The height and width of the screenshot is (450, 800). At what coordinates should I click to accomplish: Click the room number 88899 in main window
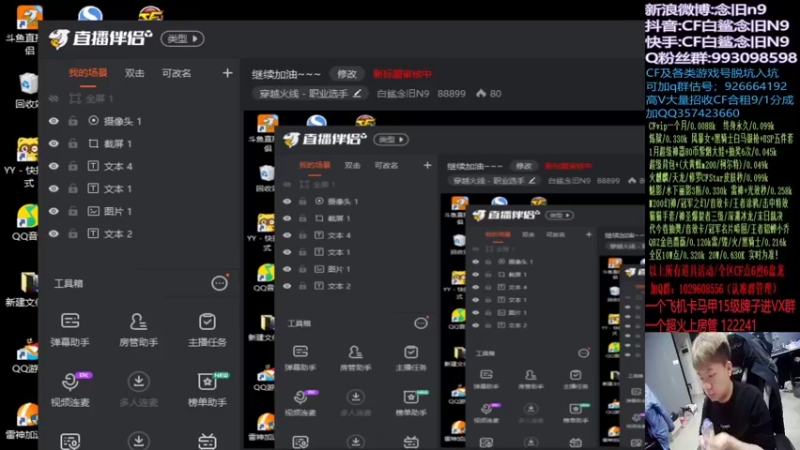click(x=452, y=93)
